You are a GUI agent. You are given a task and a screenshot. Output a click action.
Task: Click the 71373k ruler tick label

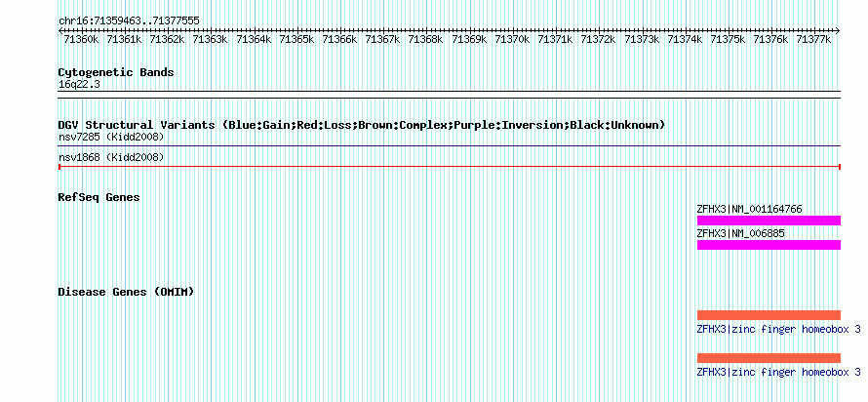point(642,39)
